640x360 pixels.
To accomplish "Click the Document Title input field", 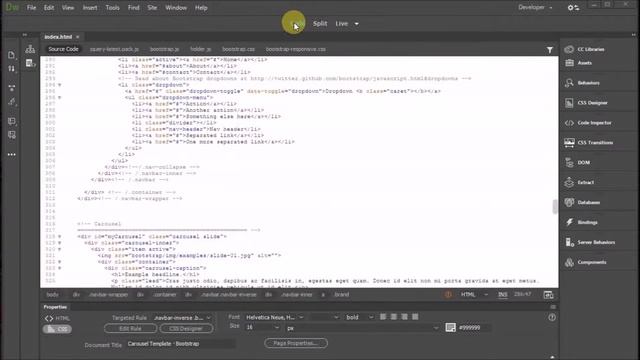I will click(x=180, y=344).
